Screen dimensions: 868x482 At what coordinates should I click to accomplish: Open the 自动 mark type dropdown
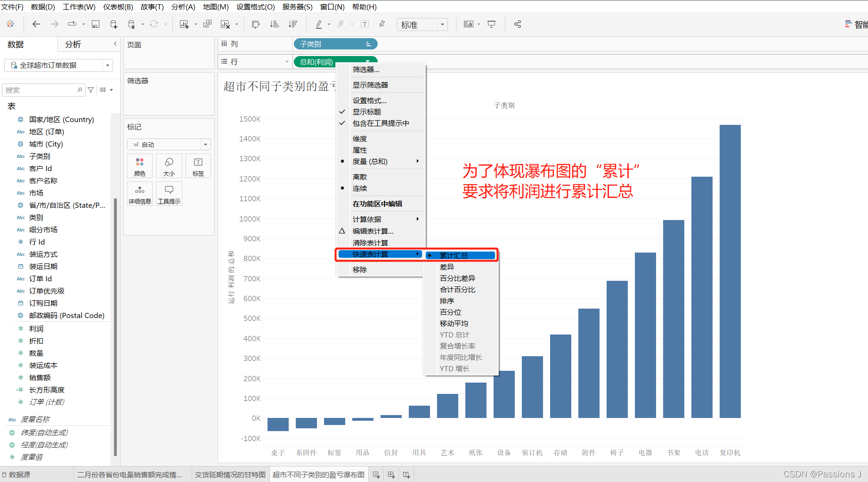205,144
